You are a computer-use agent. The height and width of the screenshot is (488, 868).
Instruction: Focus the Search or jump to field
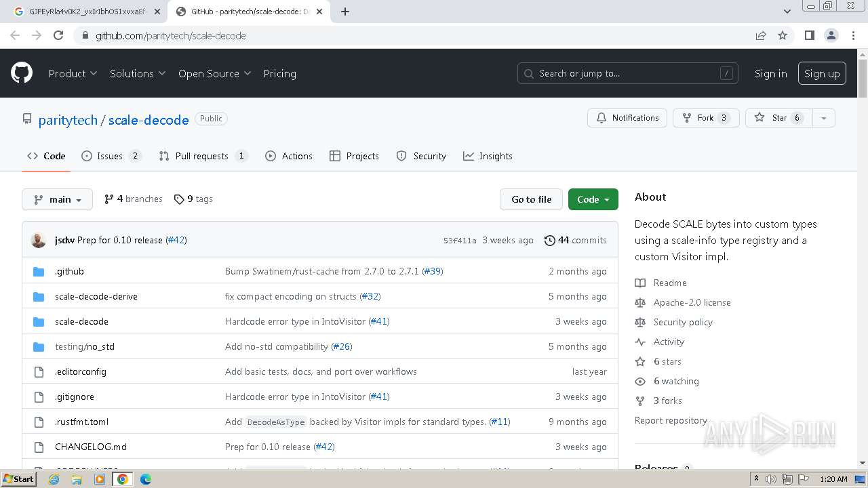pyautogui.click(x=628, y=73)
